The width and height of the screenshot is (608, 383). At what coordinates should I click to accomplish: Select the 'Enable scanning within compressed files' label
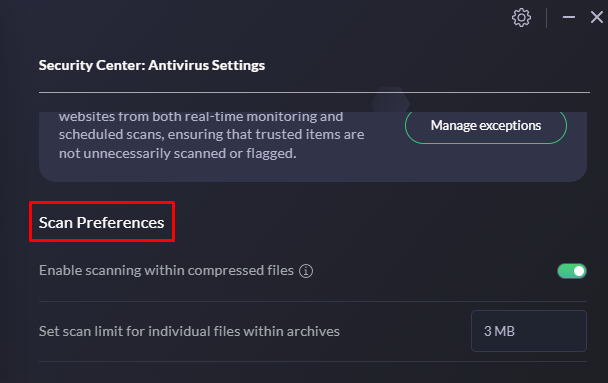click(x=166, y=270)
